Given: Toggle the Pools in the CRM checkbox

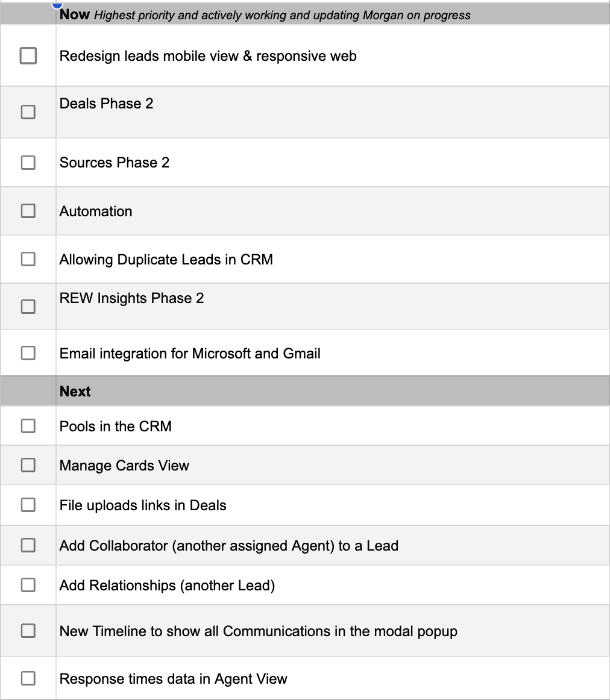Looking at the screenshot, I should click(x=28, y=426).
